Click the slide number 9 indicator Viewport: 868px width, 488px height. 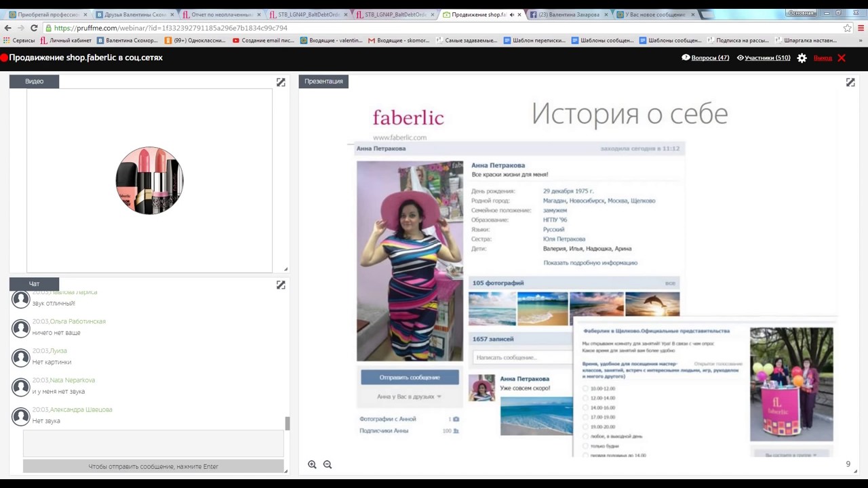(x=848, y=464)
